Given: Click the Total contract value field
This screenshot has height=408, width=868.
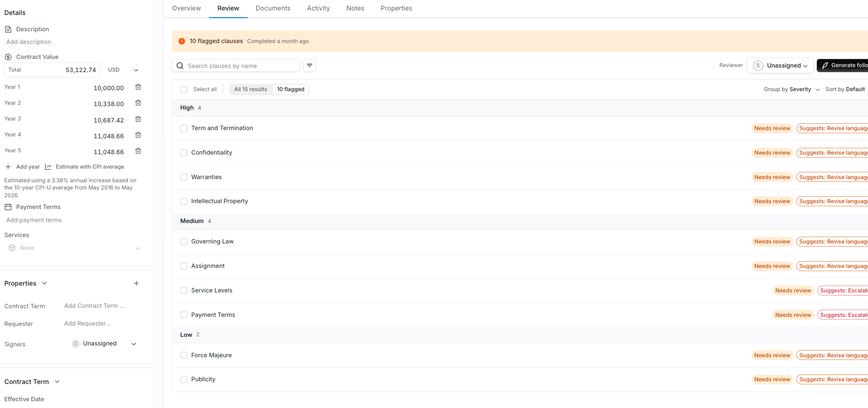Looking at the screenshot, I should [52, 70].
